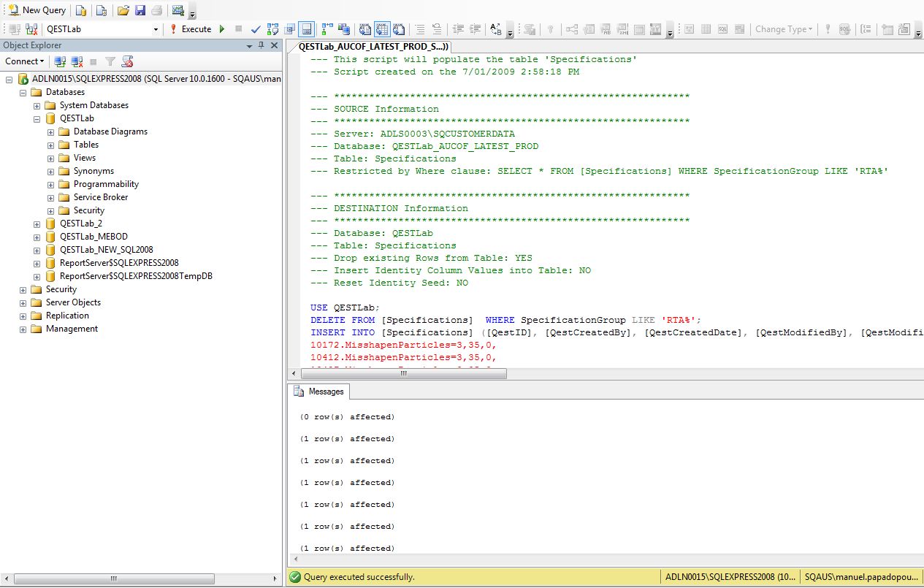
Task: Select the QESTLab_AUCOF_LATEST_PROD query tab
Action: [373, 46]
